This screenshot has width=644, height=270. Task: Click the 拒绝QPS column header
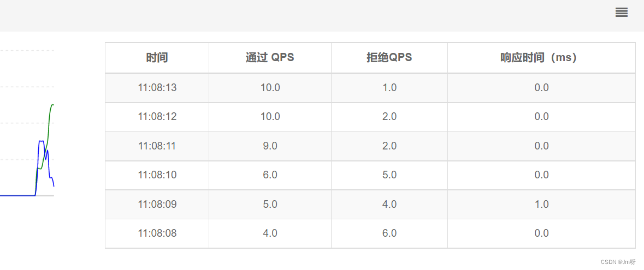(x=389, y=58)
